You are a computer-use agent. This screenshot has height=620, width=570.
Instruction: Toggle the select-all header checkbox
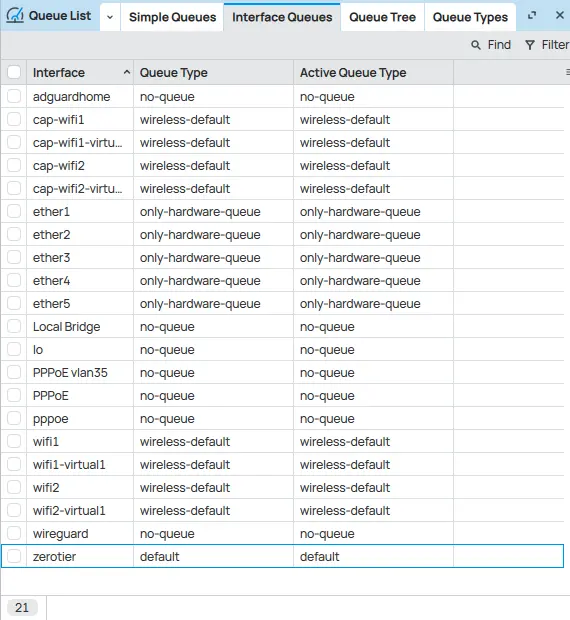(14, 72)
